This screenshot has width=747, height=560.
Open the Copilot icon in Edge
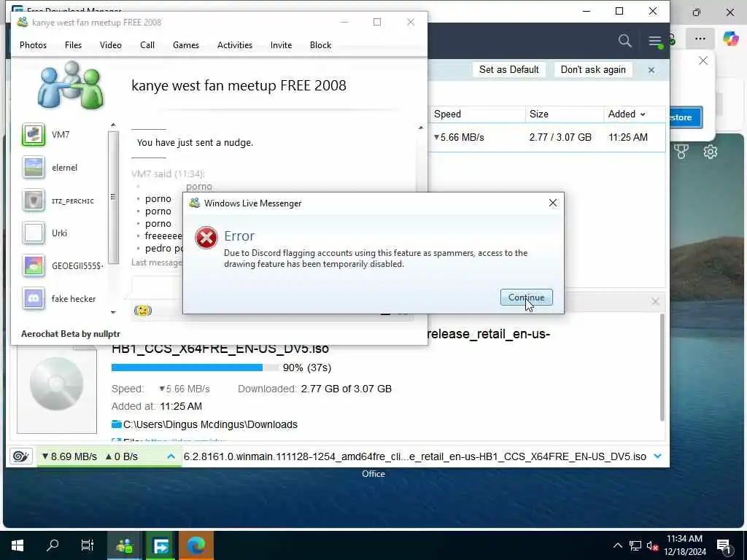tap(731, 39)
